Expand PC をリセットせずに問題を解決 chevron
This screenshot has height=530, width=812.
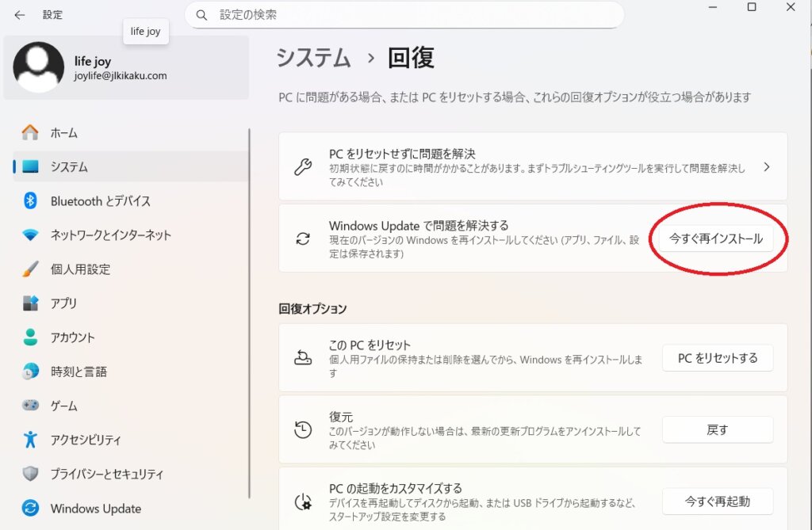coord(766,167)
